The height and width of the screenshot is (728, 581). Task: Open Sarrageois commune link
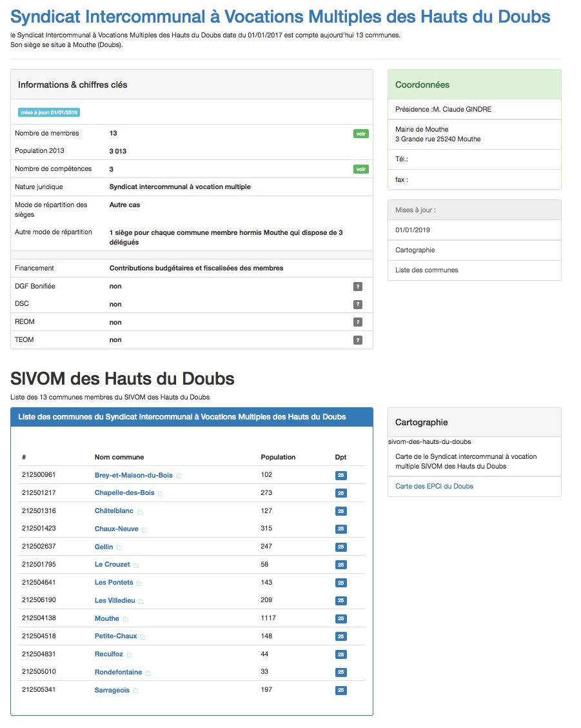click(112, 691)
